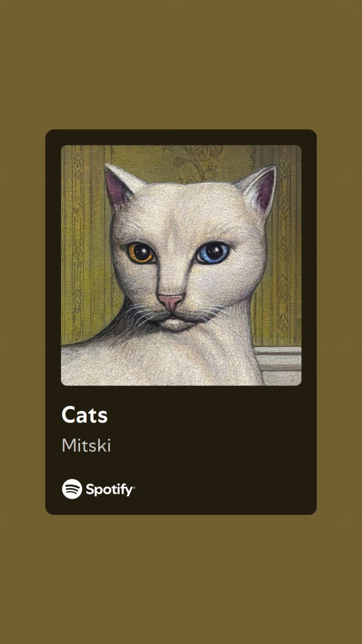Image resolution: width=362 pixels, height=644 pixels.
Task: Click the circular Spotify logo icon
Action: tap(72, 489)
